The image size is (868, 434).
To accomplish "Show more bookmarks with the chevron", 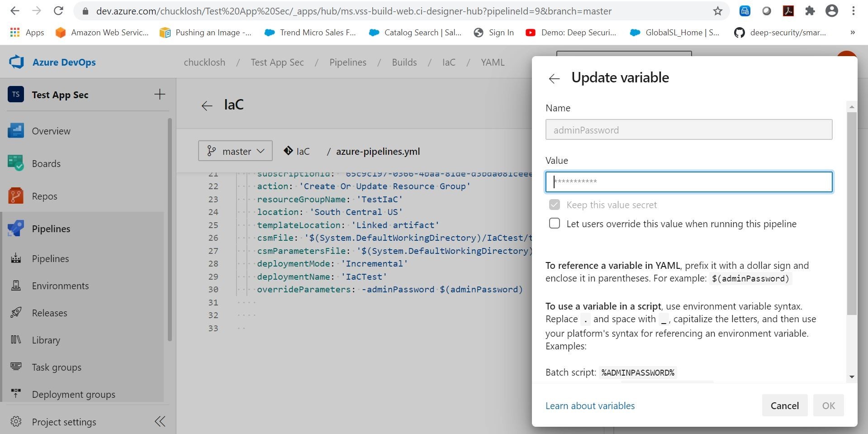I will click(x=852, y=32).
